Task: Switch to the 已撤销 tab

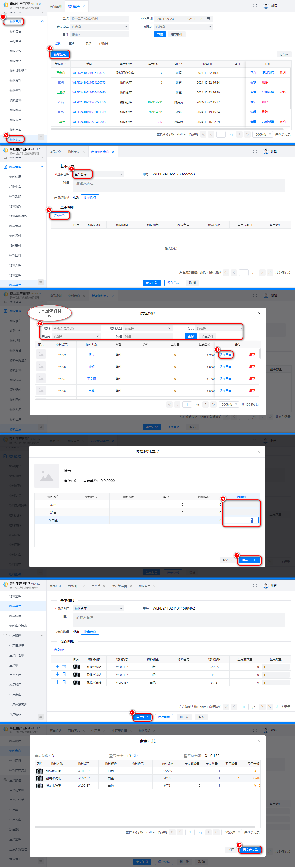Action: [103, 44]
